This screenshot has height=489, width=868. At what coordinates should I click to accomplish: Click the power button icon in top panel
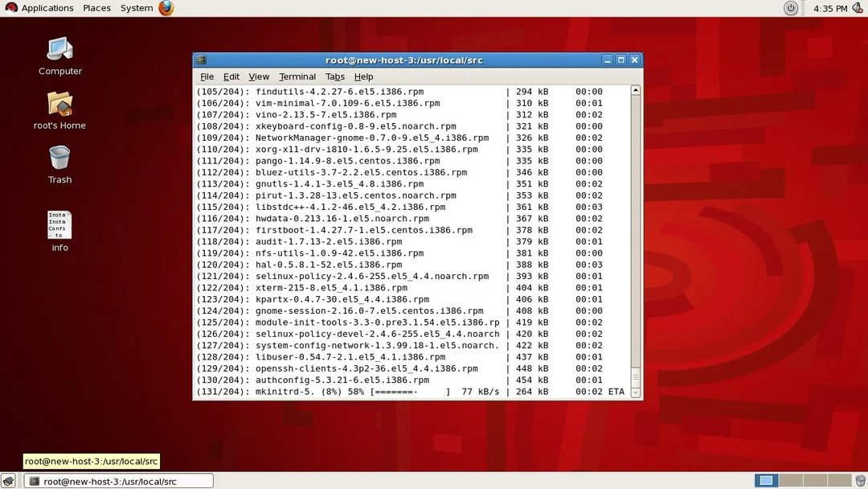point(791,8)
